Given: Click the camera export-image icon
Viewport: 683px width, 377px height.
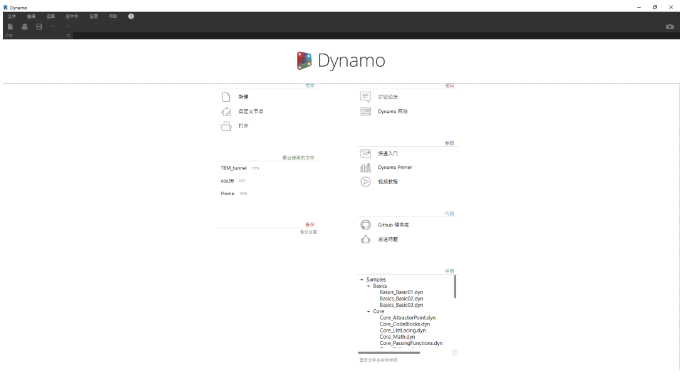Looking at the screenshot, I should [670, 27].
